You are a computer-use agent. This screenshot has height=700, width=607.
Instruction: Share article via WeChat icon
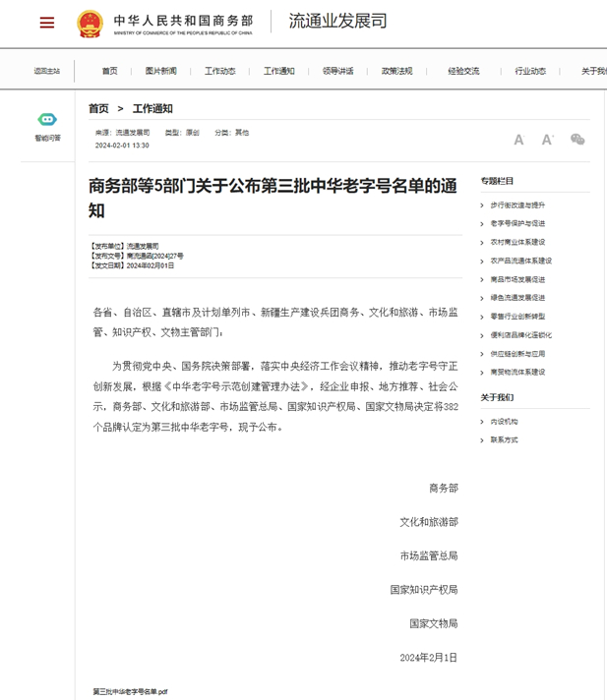(x=577, y=140)
